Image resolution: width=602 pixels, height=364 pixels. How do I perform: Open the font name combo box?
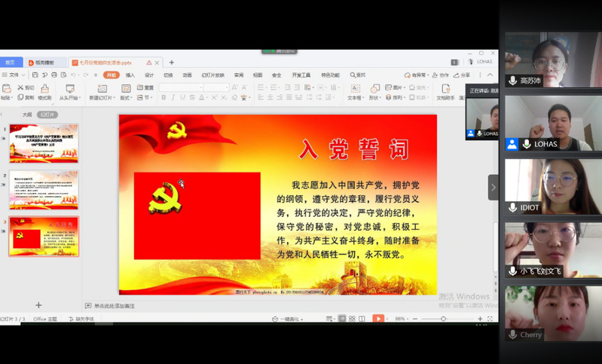point(181,87)
